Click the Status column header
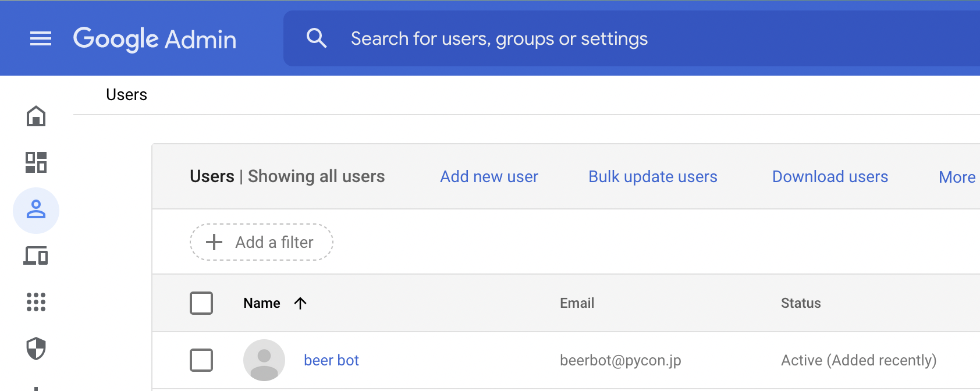This screenshot has width=980, height=391. point(800,303)
